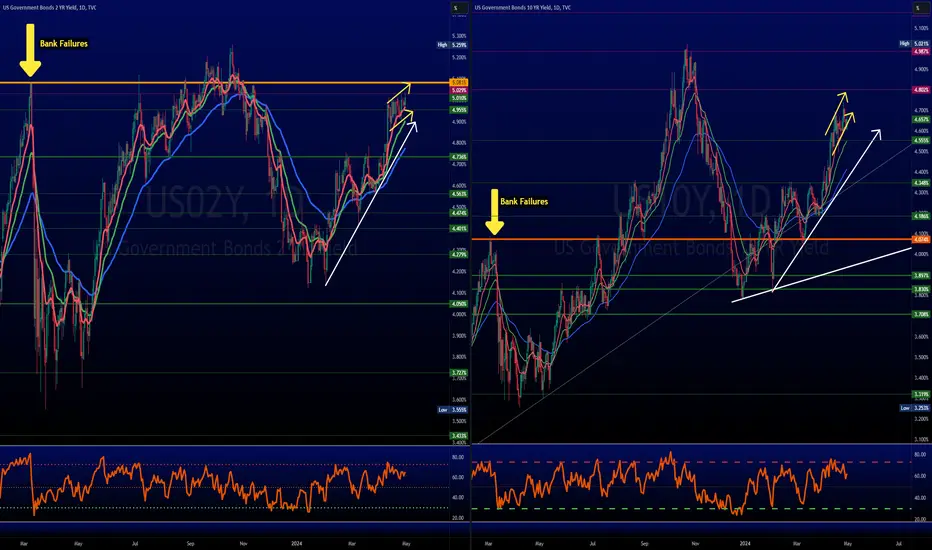932x550 pixels.
Task: Click the Low 3.253% price label
Action: [x=914, y=408]
